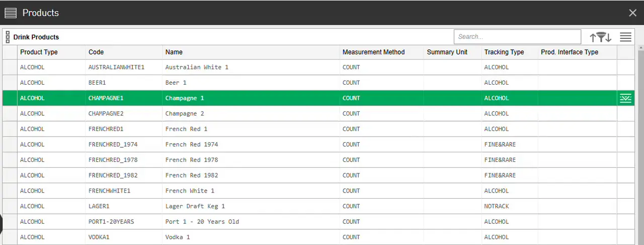Click the vertical scrollbar of the grid
The image size is (644, 245).
[641, 146]
